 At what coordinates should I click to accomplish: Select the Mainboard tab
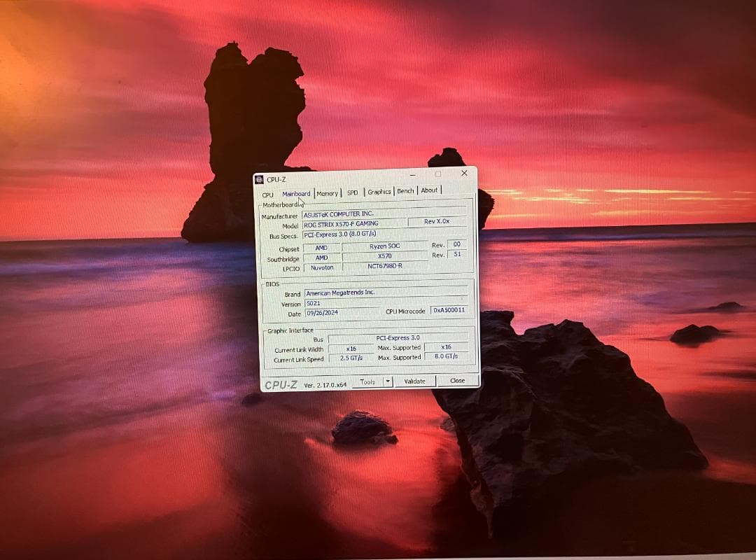[296, 194]
